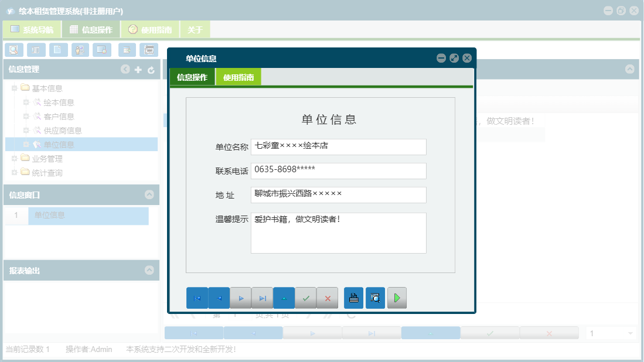Click the previous record blue arrow icon

point(219,298)
